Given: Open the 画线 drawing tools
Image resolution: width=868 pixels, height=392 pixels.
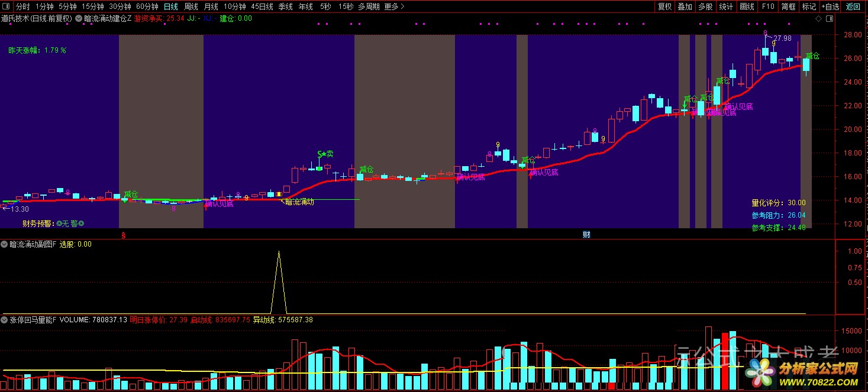Looking at the screenshot, I should click(x=747, y=7).
